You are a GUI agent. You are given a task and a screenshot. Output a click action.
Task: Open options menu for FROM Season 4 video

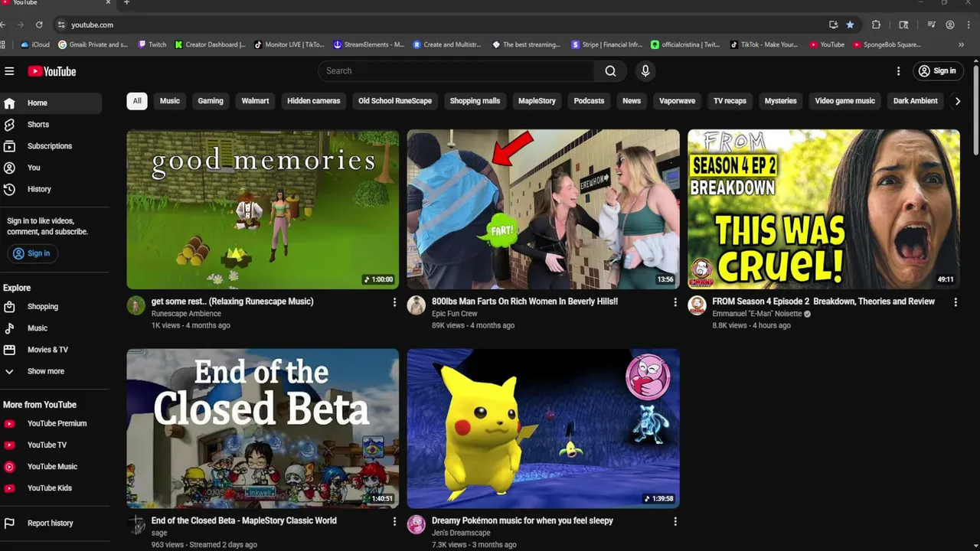pos(955,302)
